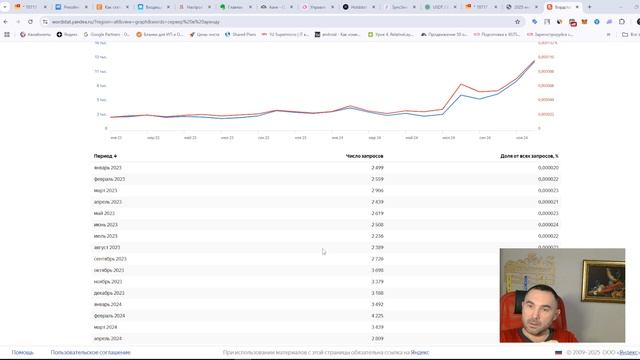This screenshot has width=640, height=360.
Task: Open the apps grid in bookmarks bar
Action: click(7, 35)
